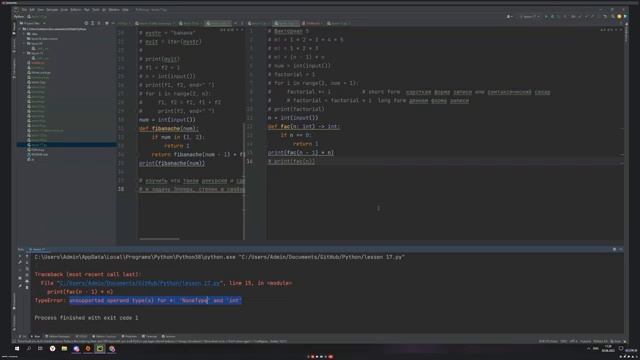Use the left editor horizontal scrollbar
640x360 pixels.
(160, 239)
